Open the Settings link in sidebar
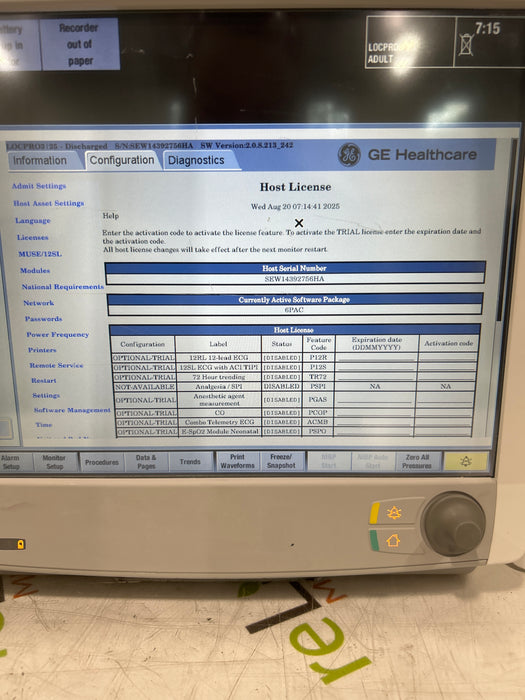Screen dimensions: 525x700 coord(46,396)
